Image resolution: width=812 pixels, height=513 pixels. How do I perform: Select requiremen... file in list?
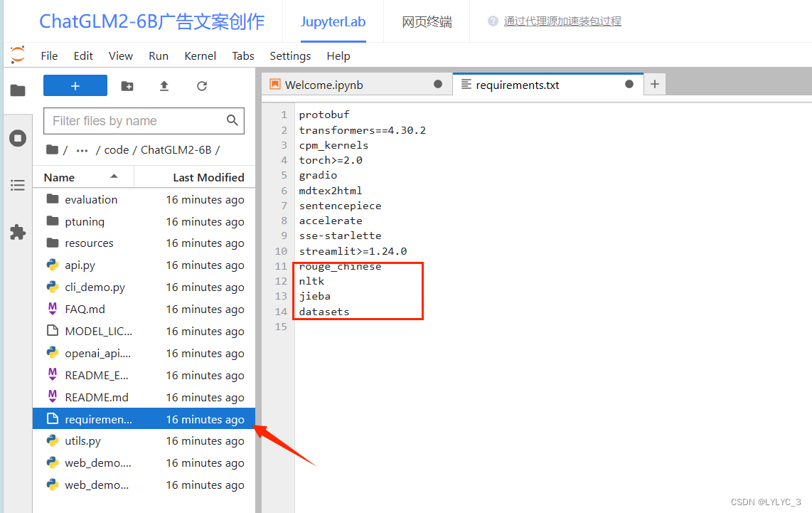[144, 419]
